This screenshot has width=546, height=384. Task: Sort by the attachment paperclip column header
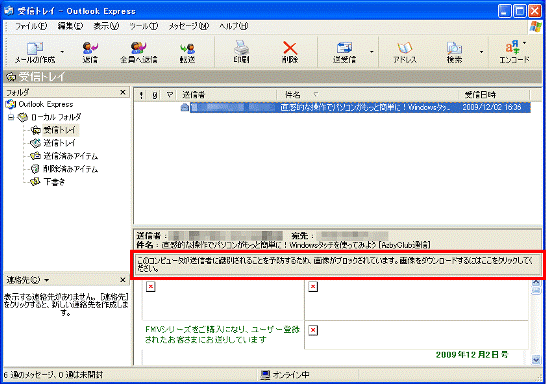point(155,95)
